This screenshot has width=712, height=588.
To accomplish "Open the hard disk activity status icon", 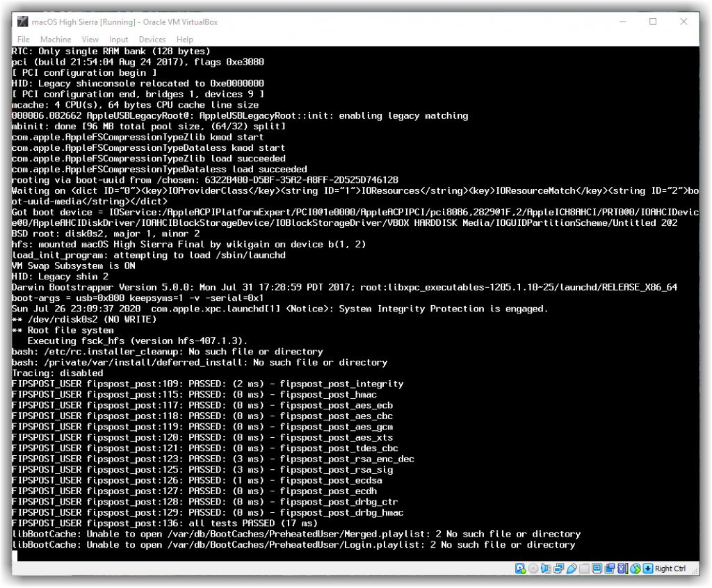I will tap(519, 568).
